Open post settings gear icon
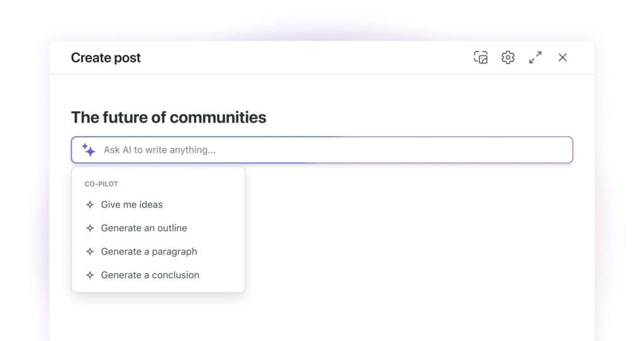Viewport: 644px width, 341px height. (508, 58)
